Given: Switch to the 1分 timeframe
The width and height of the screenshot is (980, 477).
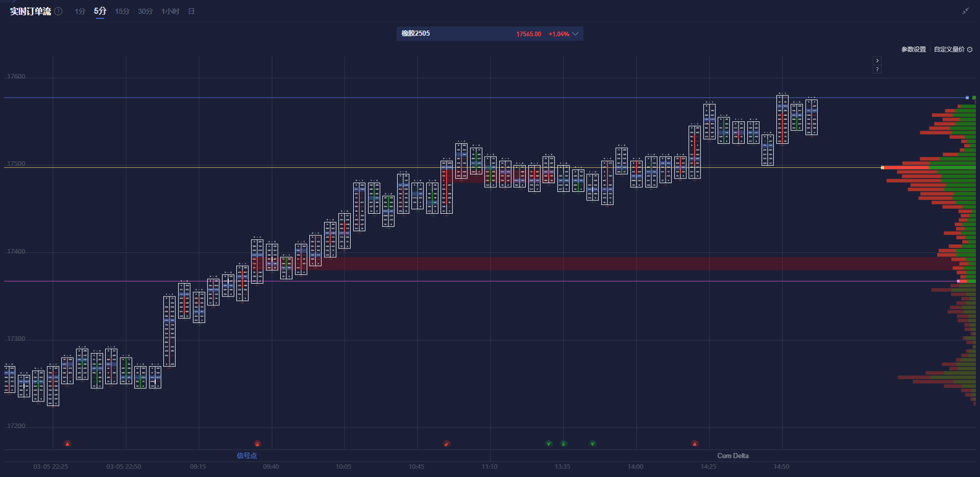Looking at the screenshot, I should [80, 11].
